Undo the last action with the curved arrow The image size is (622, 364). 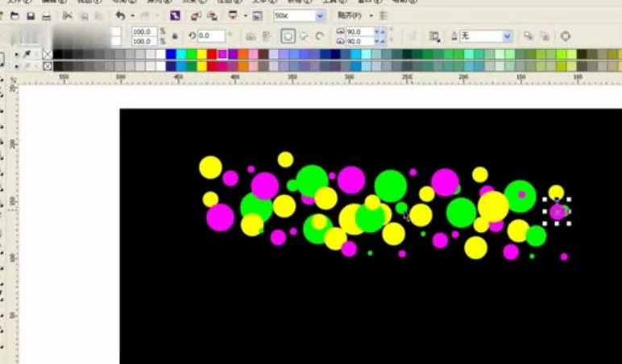point(121,16)
